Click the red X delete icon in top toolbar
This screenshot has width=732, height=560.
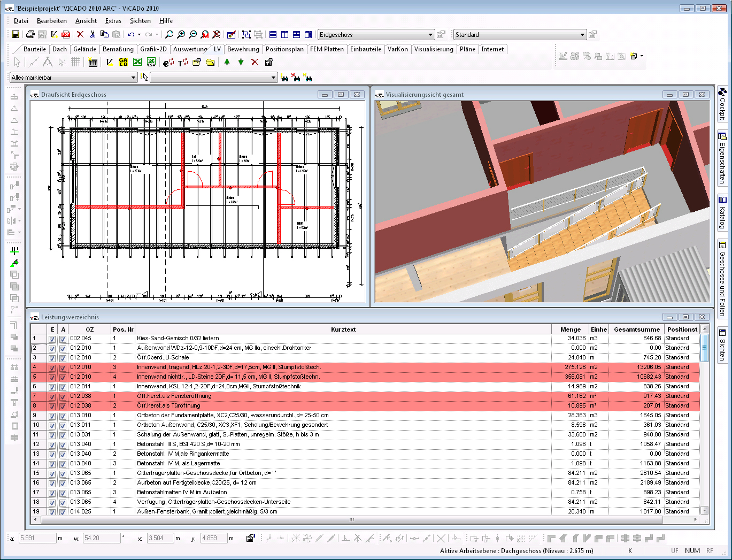tap(80, 34)
